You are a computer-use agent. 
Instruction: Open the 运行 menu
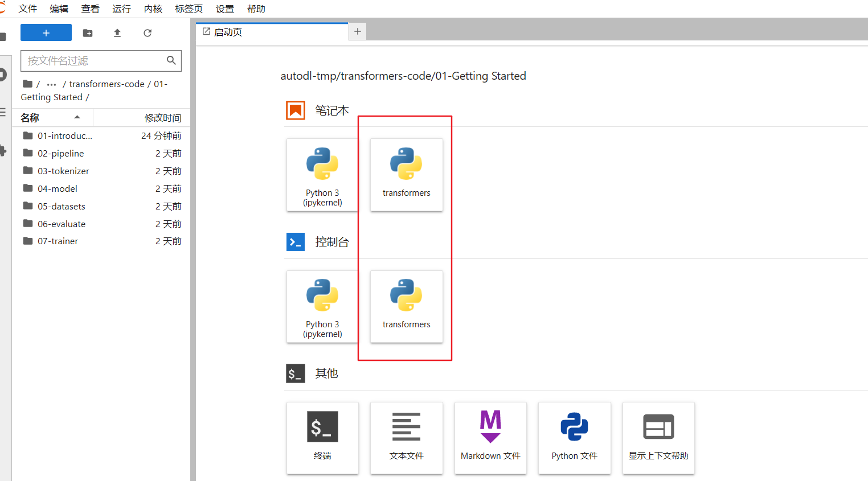pos(121,9)
